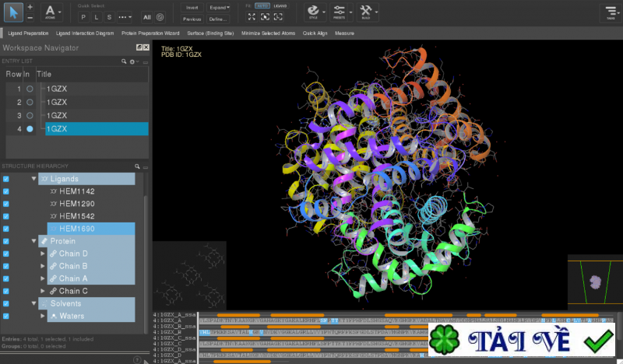Toggle the Chain C visibility checkbox
The width and height of the screenshot is (623, 364).
pos(6,291)
